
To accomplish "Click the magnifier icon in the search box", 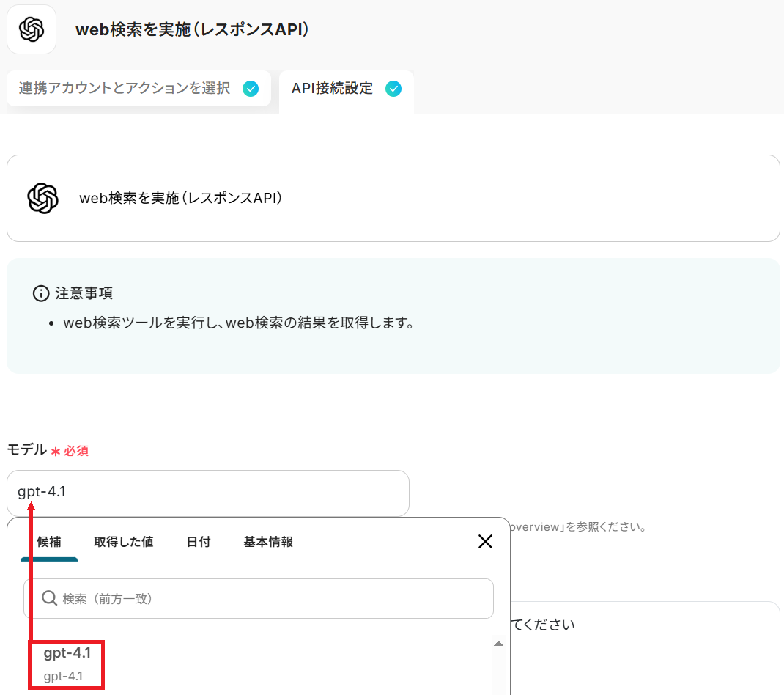I will (49, 598).
